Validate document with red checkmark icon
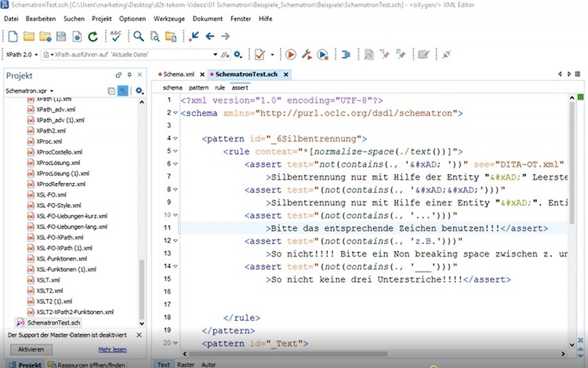 click(260, 55)
